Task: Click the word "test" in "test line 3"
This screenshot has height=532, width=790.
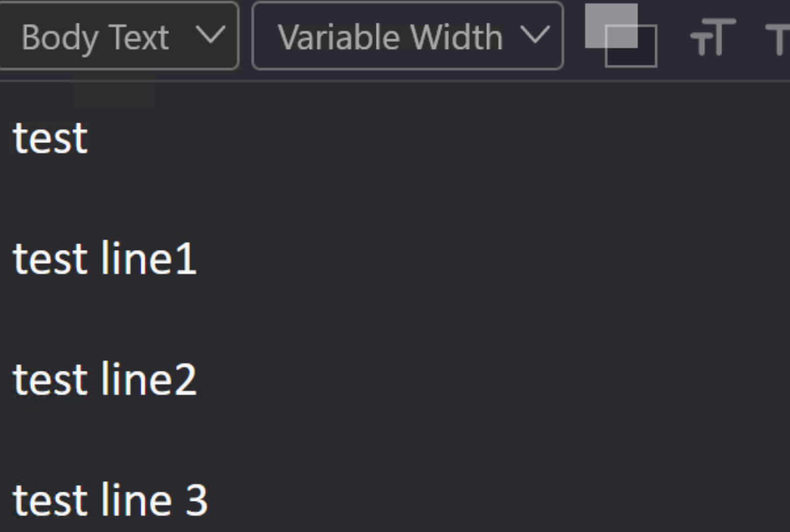Action: [51, 500]
